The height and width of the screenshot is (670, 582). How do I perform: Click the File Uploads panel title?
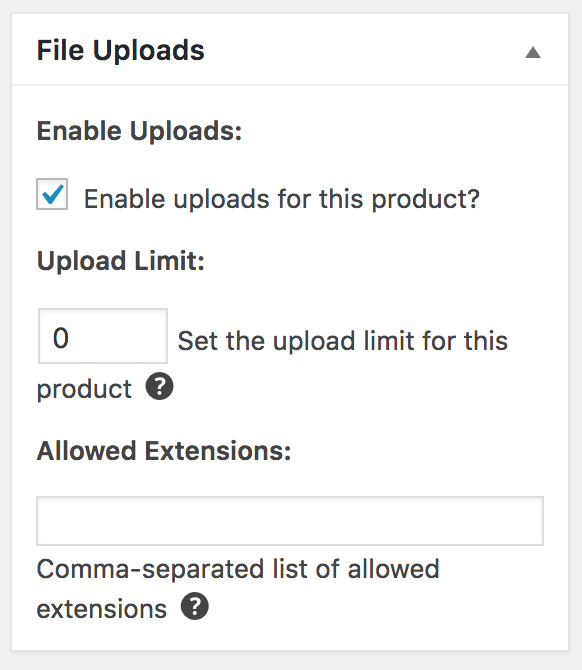tap(121, 50)
